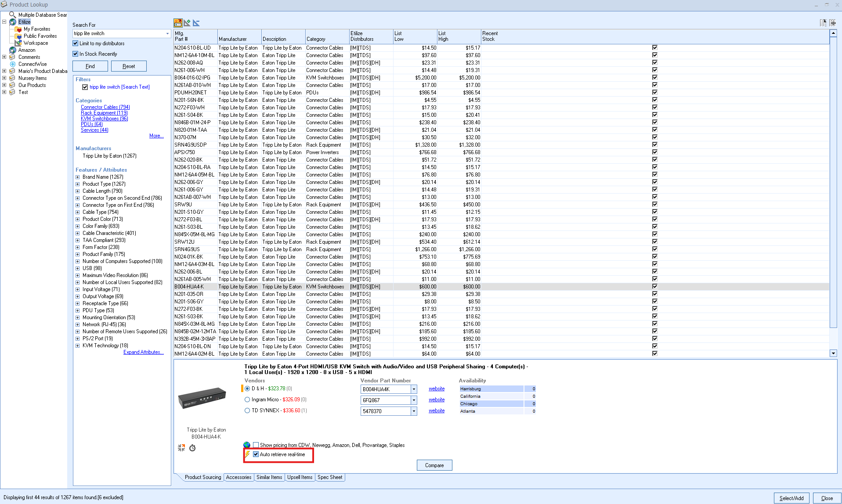Click the results list scroll down arrow
The width and height of the screenshot is (842, 504).
coord(833,353)
